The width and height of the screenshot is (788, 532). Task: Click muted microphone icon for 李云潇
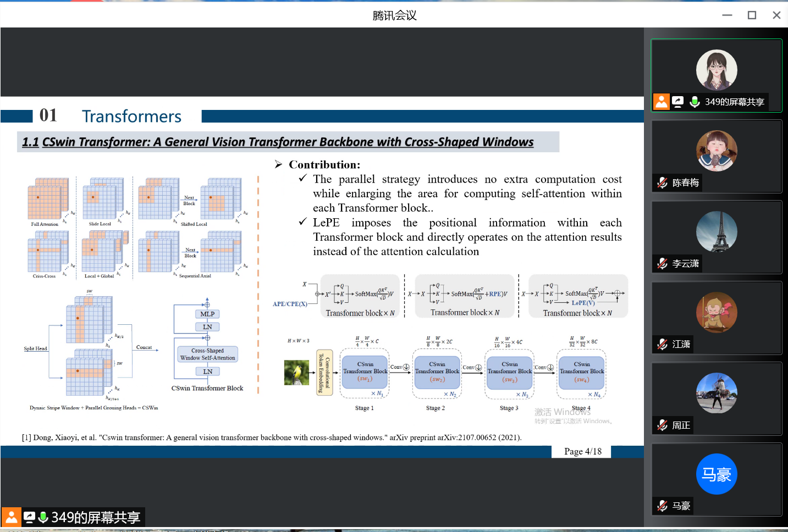tap(663, 263)
